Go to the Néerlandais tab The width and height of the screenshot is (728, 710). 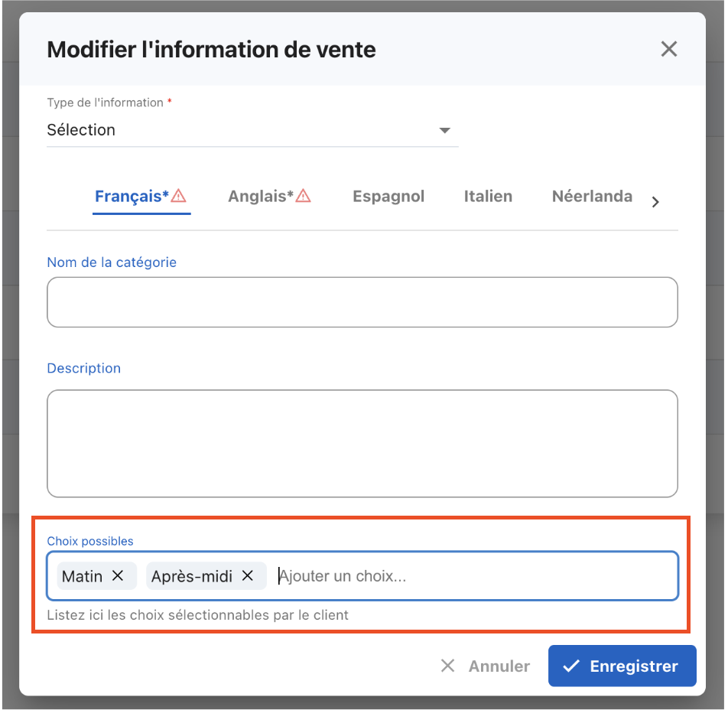(592, 197)
